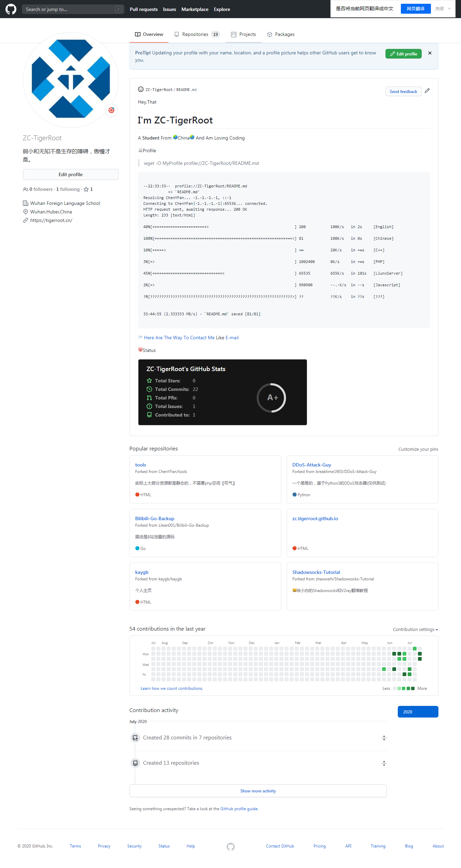Image resolution: width=461 pixels, height=868 pixels.
Task: Click the Send feedback button
Action: [x=403, y=91]
